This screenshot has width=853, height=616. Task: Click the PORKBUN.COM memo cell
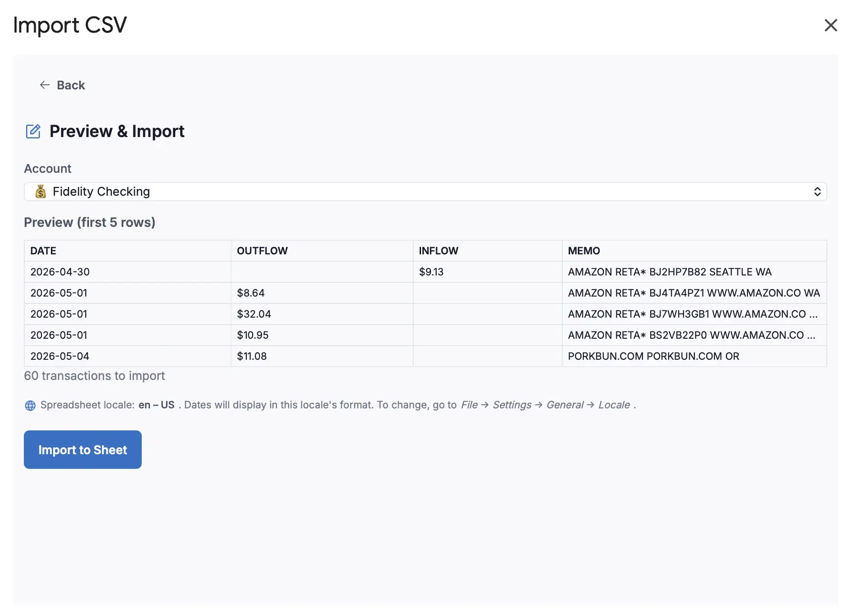(694, 356)
